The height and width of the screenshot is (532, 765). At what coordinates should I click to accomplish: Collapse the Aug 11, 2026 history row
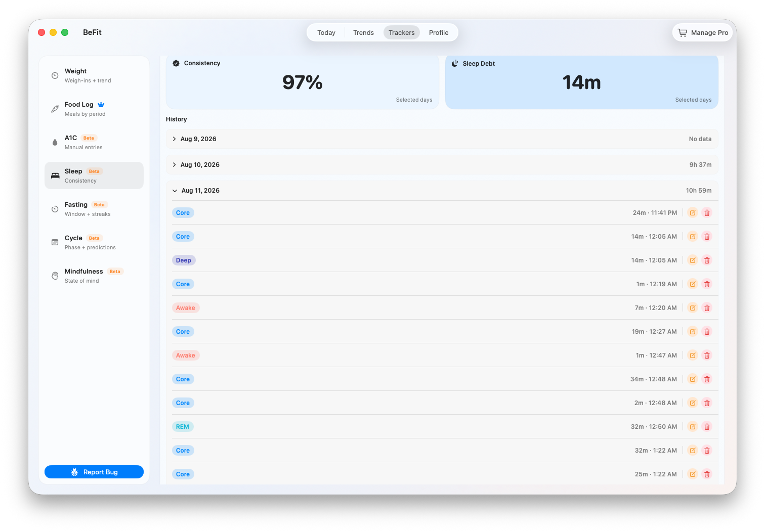(442, 191)
